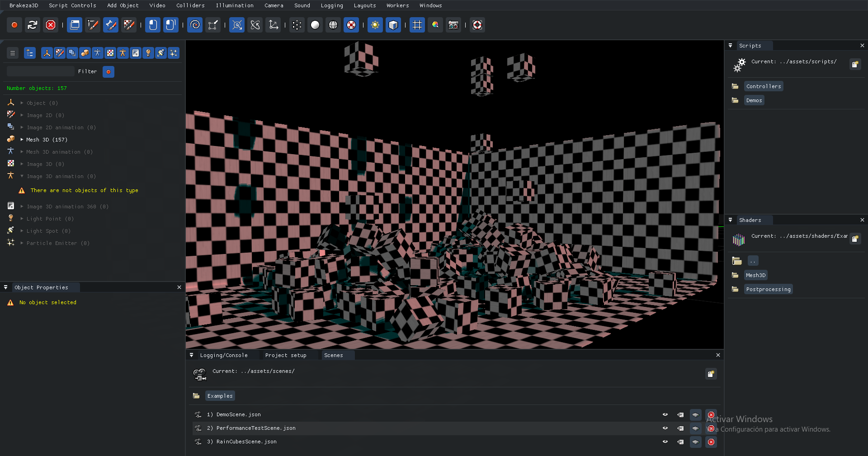Click the Light Point icon above the filter field

(148, 53)
